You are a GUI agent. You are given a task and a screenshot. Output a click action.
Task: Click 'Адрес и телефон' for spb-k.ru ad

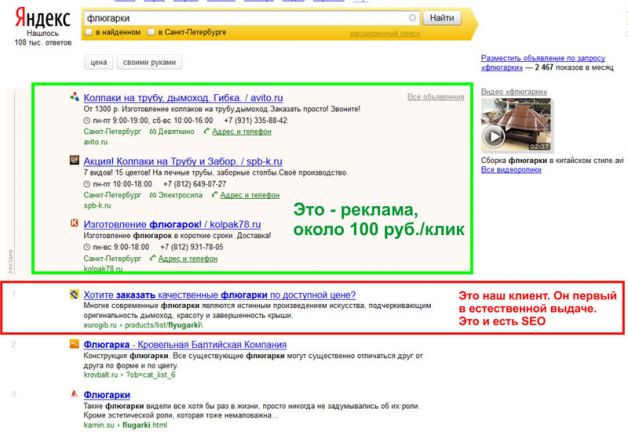pos(250,195)
